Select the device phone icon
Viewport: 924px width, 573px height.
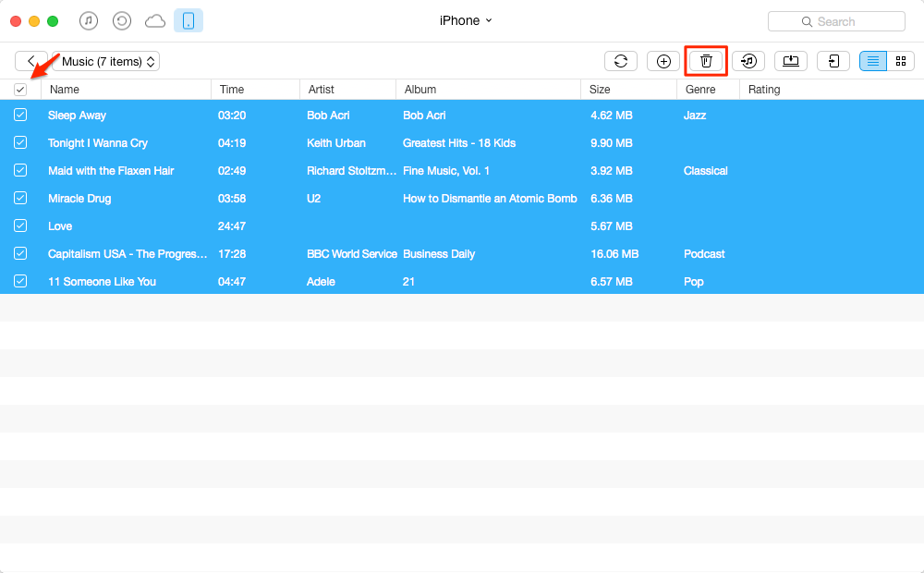[188, 20]
